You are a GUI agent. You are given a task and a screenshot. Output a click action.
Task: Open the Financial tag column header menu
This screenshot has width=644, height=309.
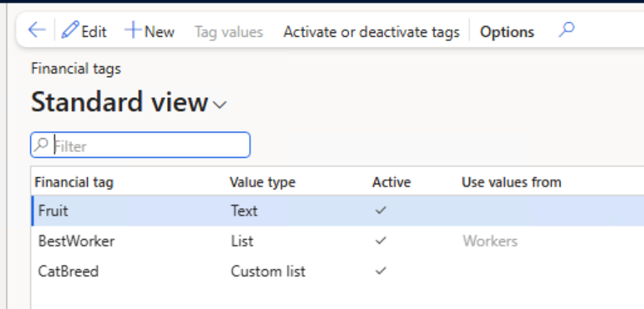pos(74,182)
